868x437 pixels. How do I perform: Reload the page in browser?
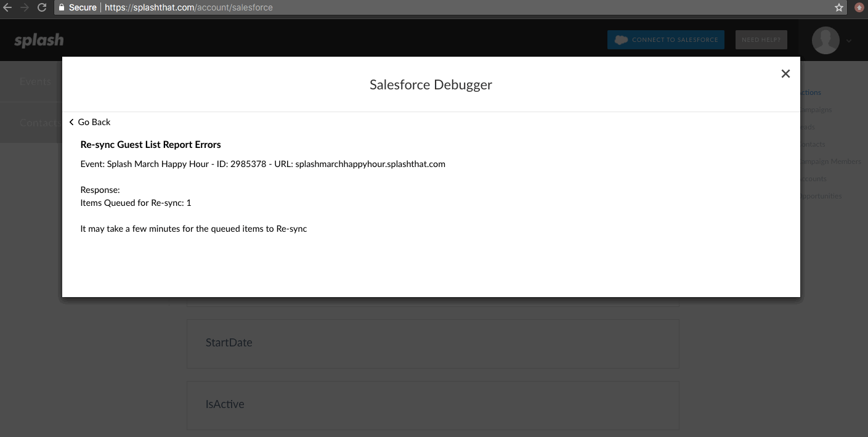42,7
